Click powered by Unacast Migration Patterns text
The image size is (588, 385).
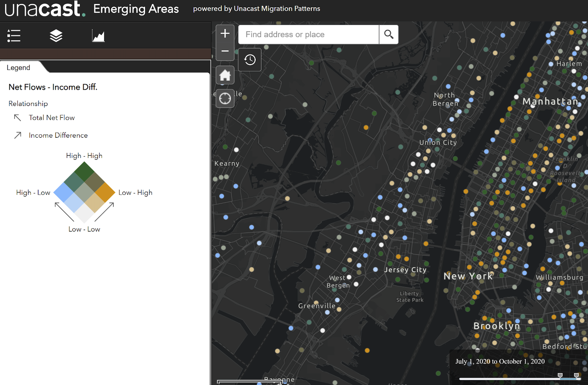point(256,9)
